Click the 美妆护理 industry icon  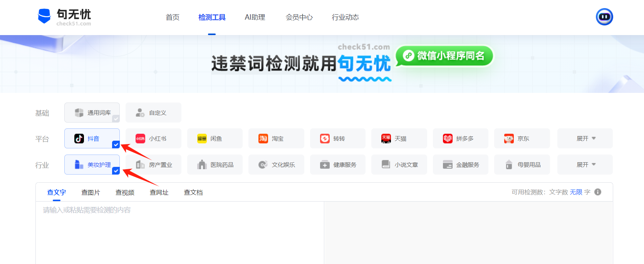tap(79, 165)
